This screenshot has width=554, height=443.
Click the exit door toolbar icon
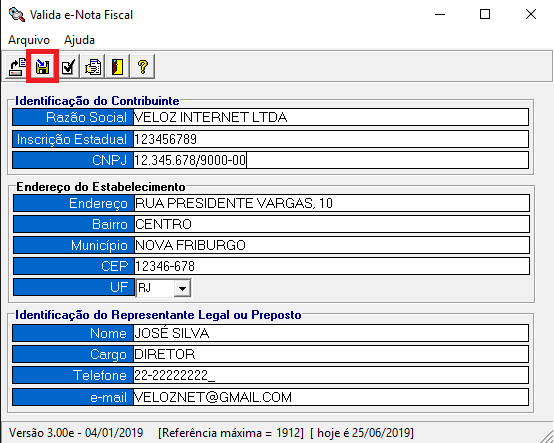point(118,66)
